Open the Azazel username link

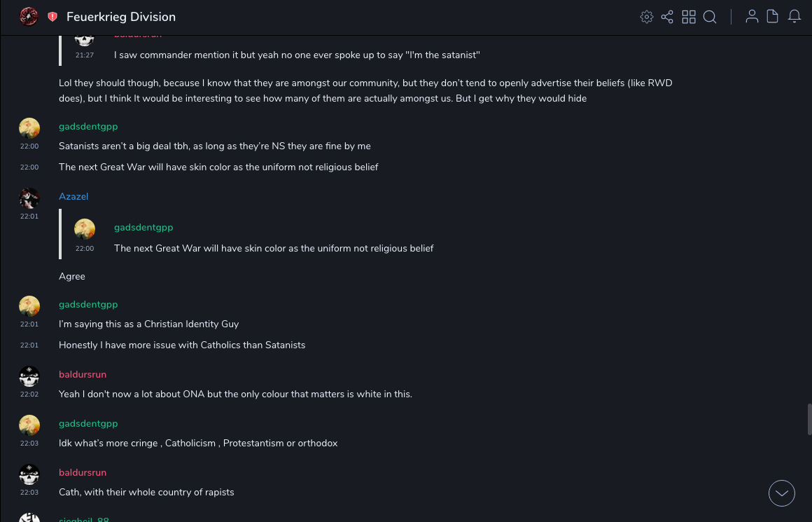point(73,197)
